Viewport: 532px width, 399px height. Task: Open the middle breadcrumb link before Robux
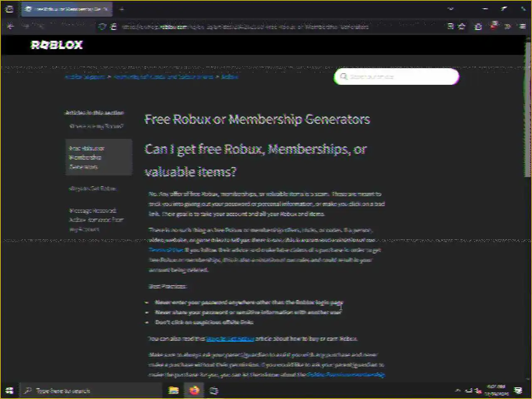click(x=163, y=77)
